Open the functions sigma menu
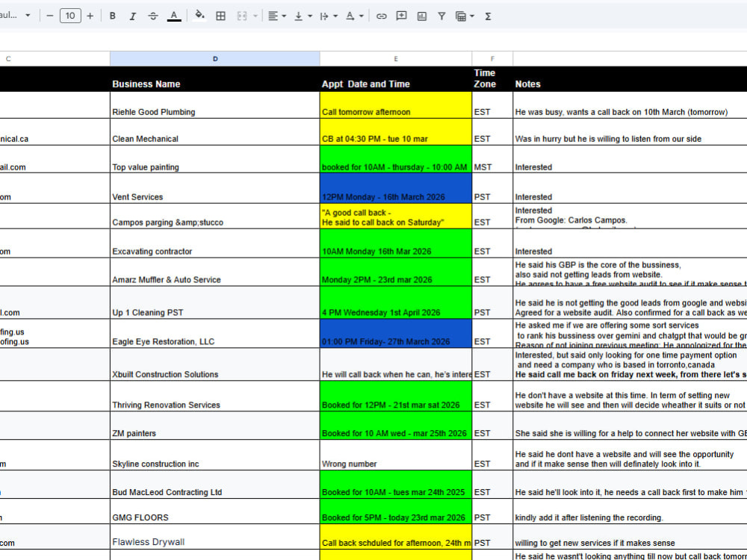This screenshot has height=560, width=747. [x=488, y=16]
